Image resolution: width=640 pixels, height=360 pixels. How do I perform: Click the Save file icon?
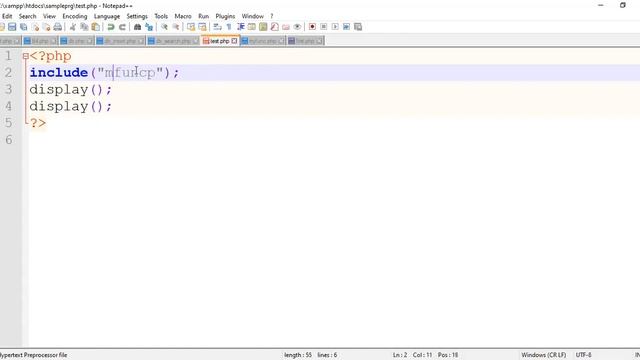(x=12, y=27)
